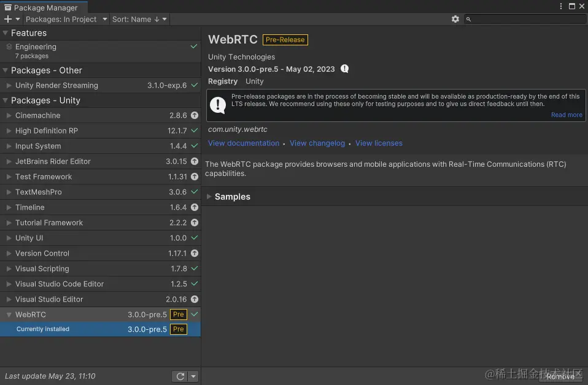The width and height of the screenshot is (588, 385).
Task: Open the kebab options menu of the window
Action: click(560, 6)
